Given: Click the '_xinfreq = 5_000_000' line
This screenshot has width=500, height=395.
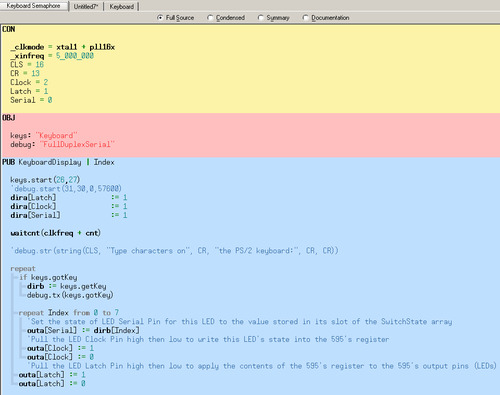Looking at the screenshot, I should coord(52,56).
